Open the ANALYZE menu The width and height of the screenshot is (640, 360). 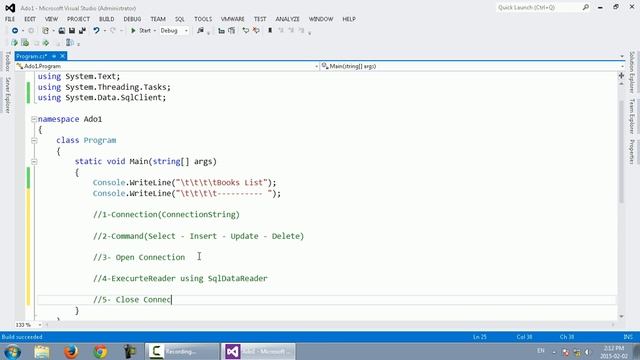coord(287,19)
